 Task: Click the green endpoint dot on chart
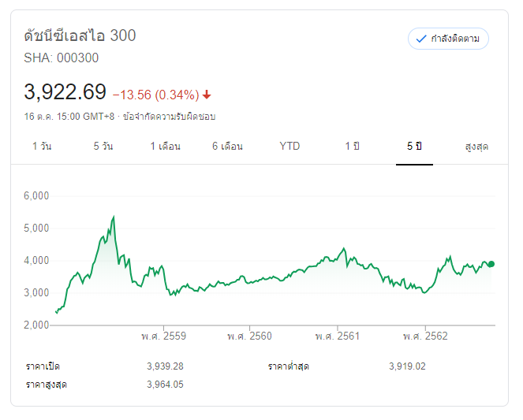click(491, 264)
